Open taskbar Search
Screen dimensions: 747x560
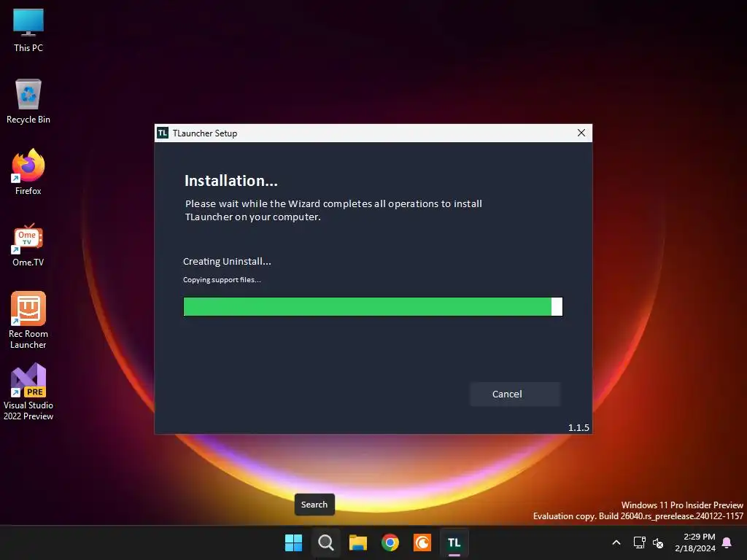coord(326,542)
